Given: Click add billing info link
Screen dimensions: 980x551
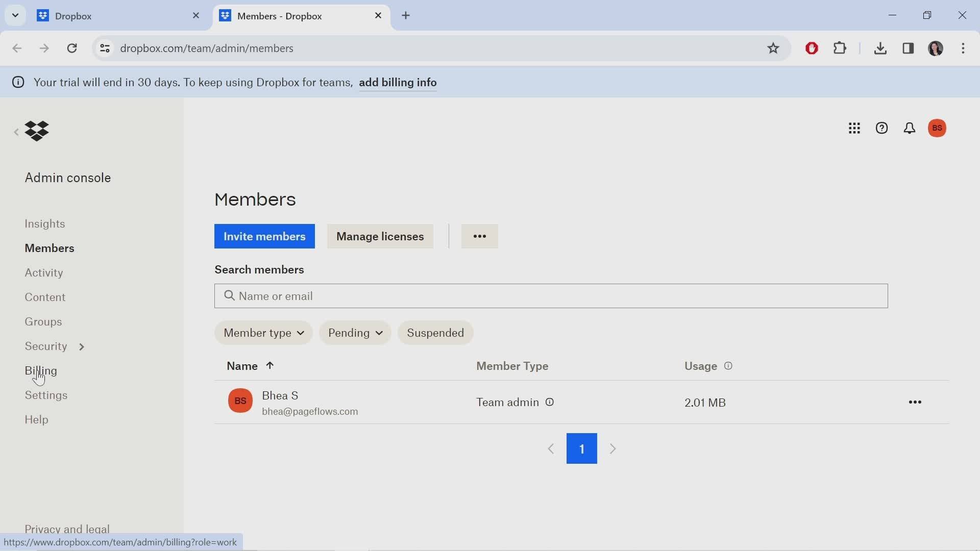Looking at the screenshot, I should click(398, 83).
